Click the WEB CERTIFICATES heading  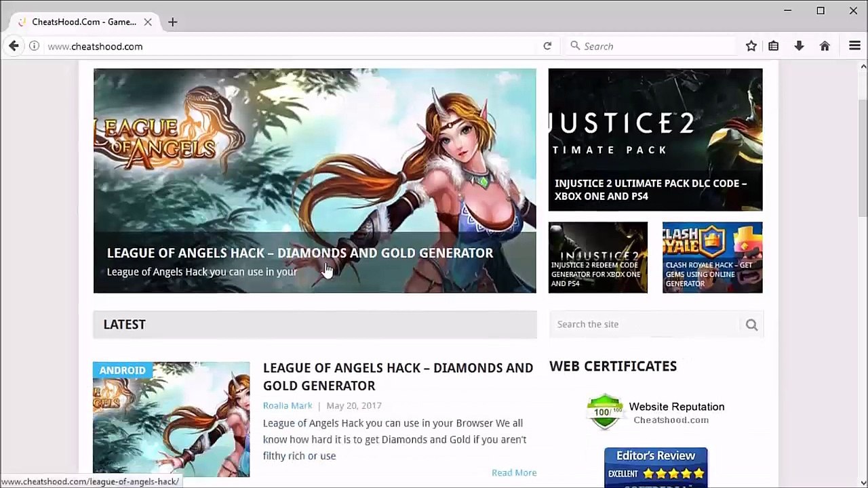[613, 366]
